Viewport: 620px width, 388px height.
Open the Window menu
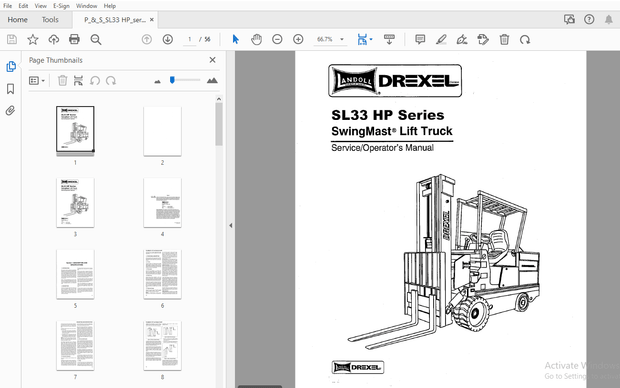(86, 6)
